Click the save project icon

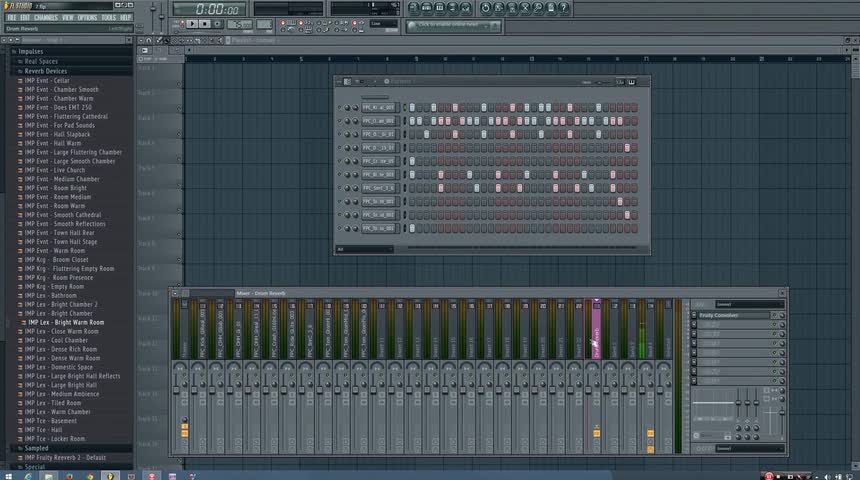[x=499, y=8]
